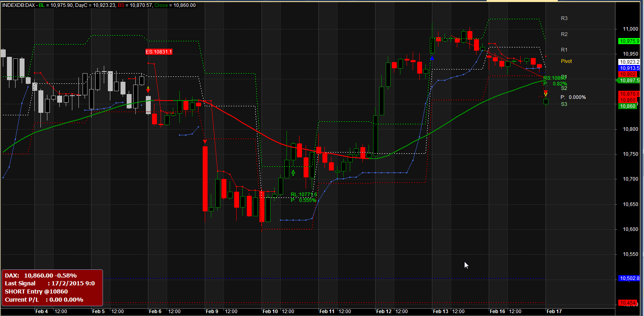Screen dimensions: 644x316
Task: Click Last Signal 17/2/2015 9:0 line
Action: click(50, 283)
